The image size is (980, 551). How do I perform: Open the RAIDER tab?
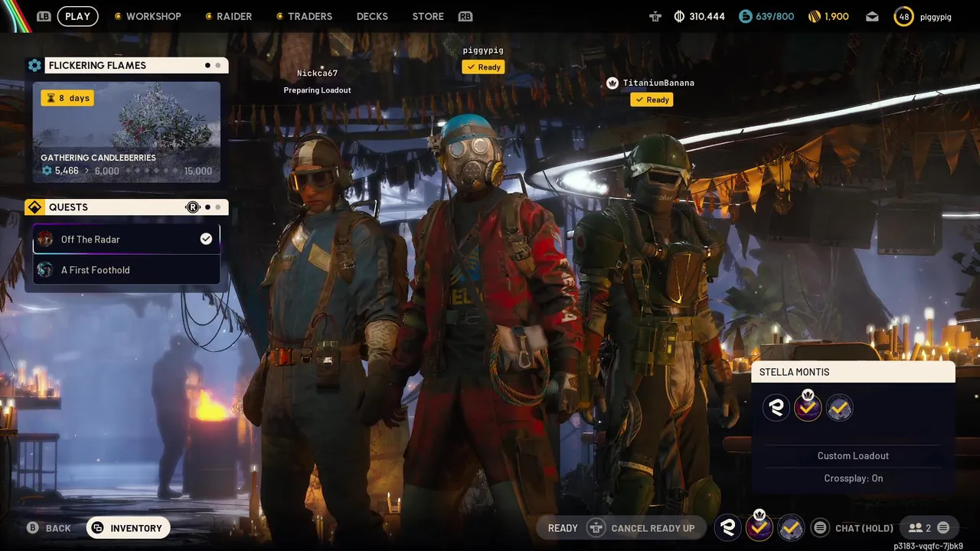(234, 16)
